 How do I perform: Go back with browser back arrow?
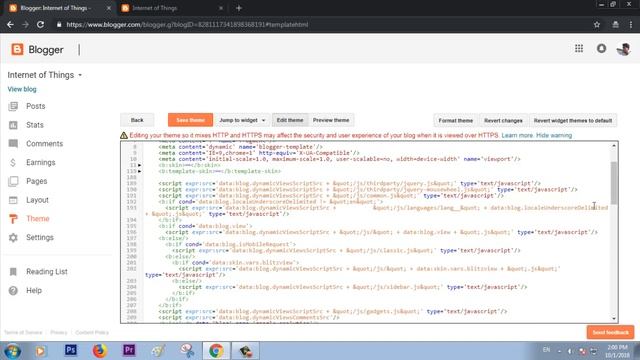tap(10, 24)
